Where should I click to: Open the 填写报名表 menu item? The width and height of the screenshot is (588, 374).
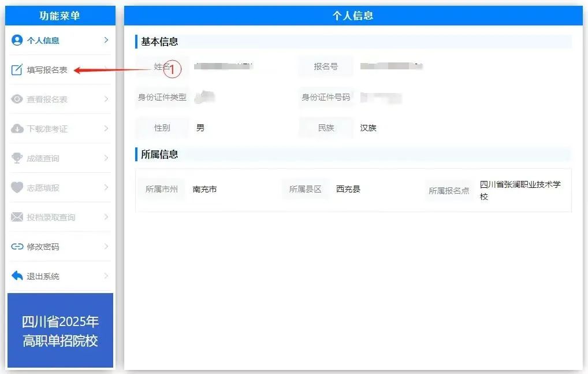pyautogui.click(x=47, y=70)
